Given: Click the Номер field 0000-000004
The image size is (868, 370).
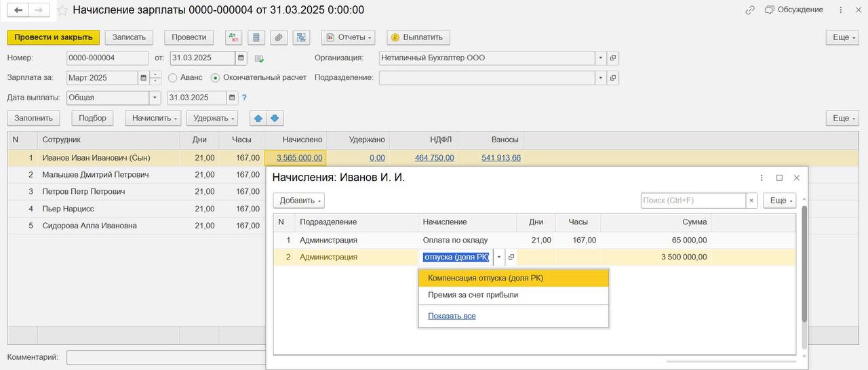Looking at the screenshot, I should 108,58.
